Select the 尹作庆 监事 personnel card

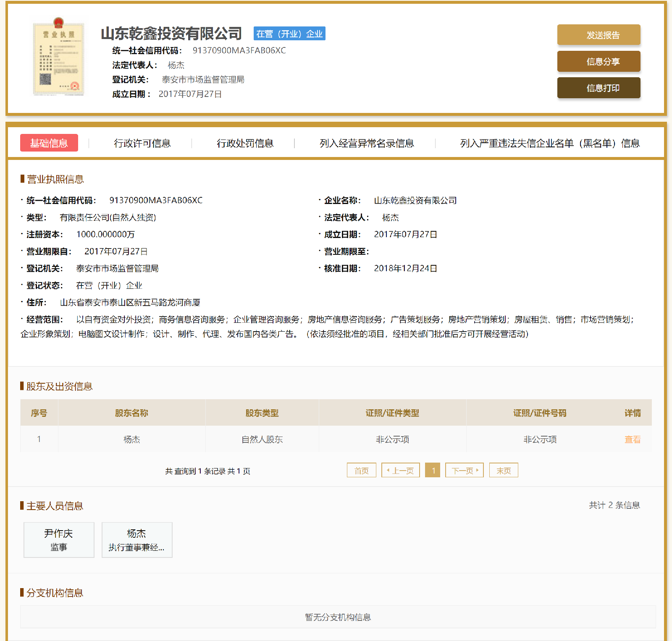(58, 540)
